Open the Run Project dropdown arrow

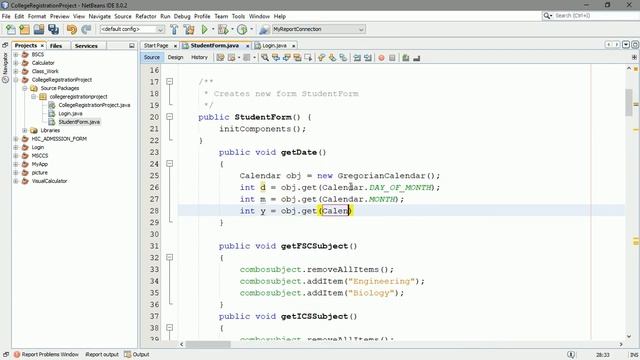pyautogui.click(x=212, y=29)
